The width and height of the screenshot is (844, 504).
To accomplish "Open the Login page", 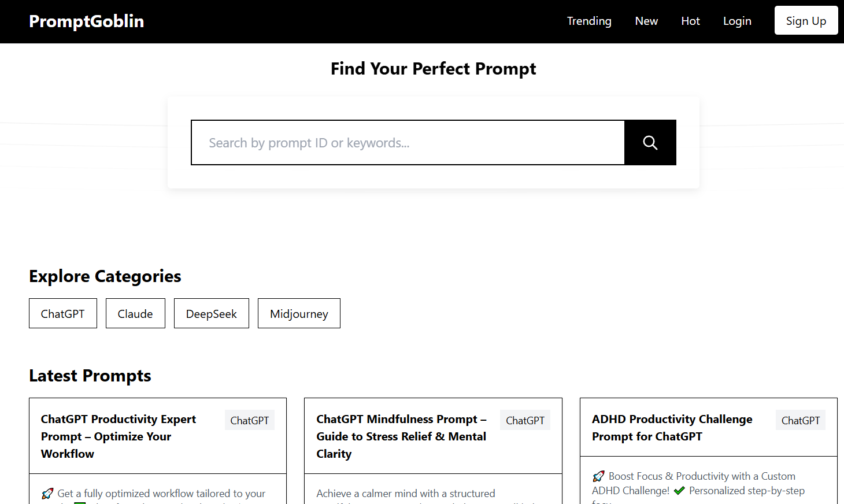I will pyautogui.click(x=737, y=21).
